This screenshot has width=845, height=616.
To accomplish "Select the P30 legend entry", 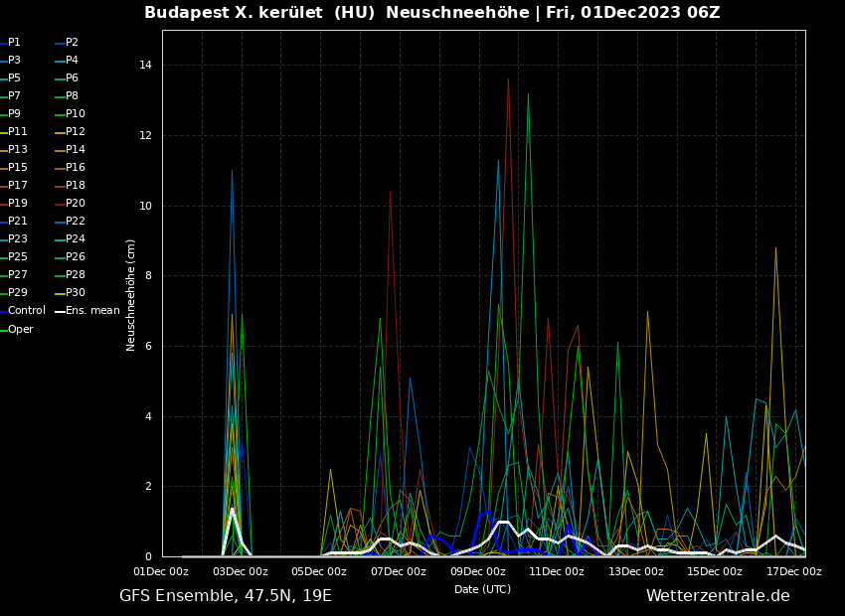I will point(76,293).
